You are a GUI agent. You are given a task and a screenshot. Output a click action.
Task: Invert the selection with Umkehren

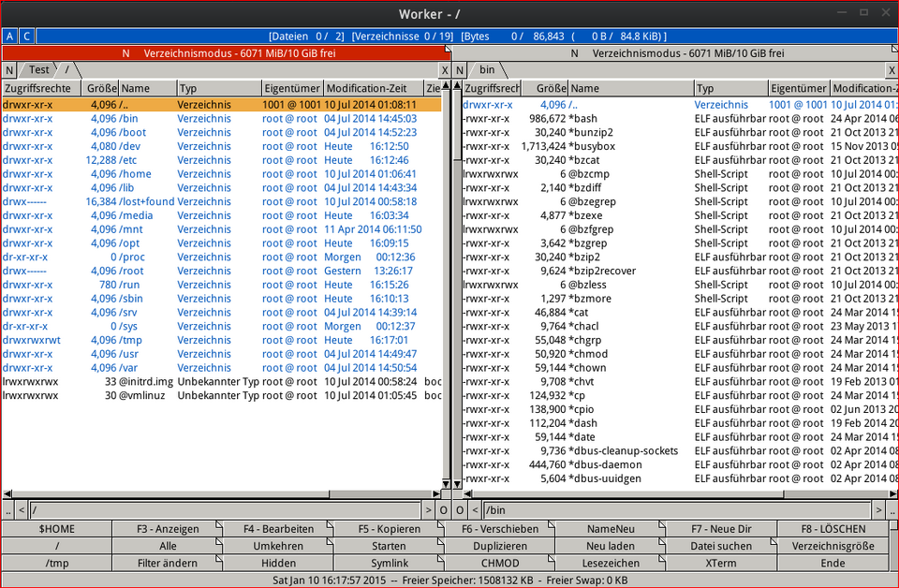point(277,545)
